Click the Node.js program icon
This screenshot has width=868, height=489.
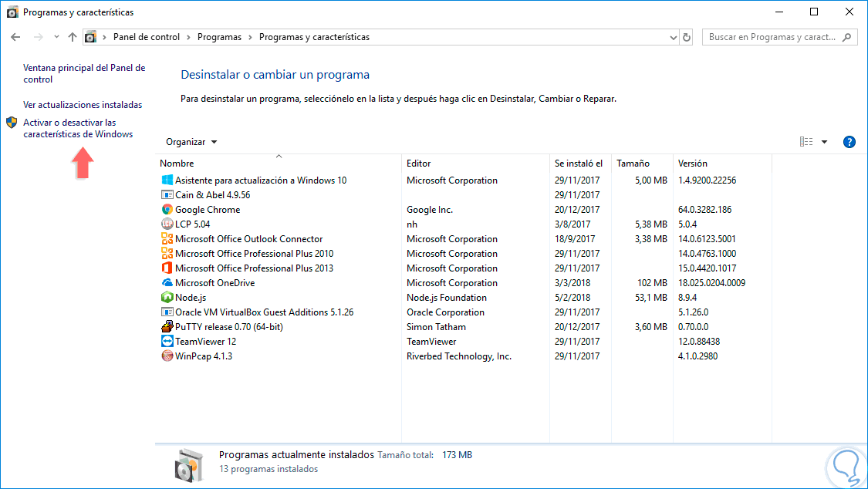167,297
